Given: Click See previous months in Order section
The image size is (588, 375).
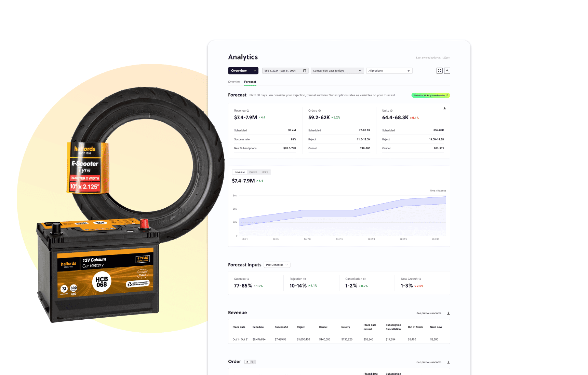Looking at the screenshot, I should (x=429, y=362).
